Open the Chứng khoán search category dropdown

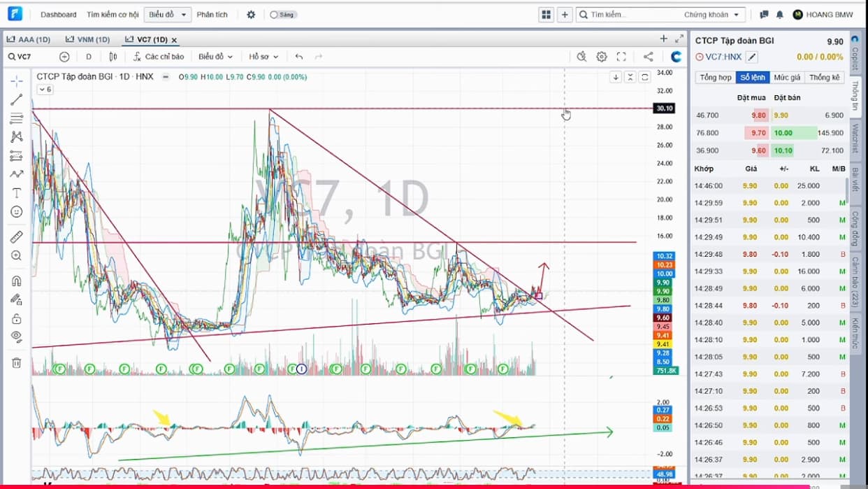coord(711,15)
